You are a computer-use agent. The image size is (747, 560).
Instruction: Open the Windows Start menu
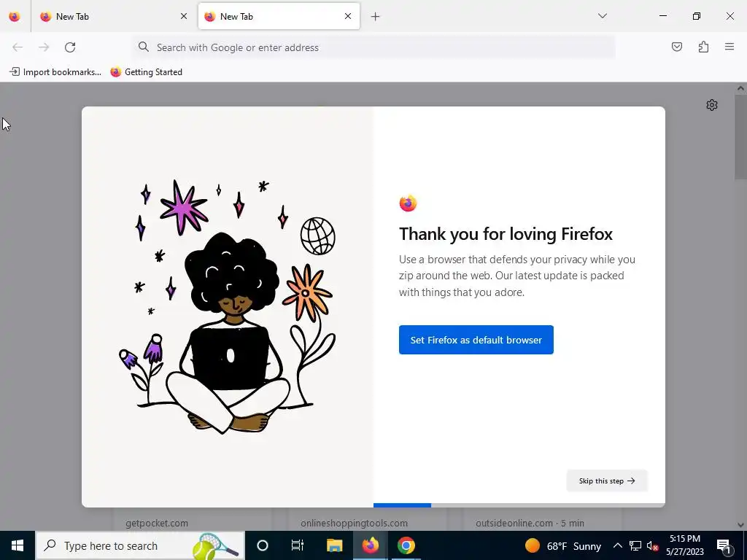click(18, 545)
